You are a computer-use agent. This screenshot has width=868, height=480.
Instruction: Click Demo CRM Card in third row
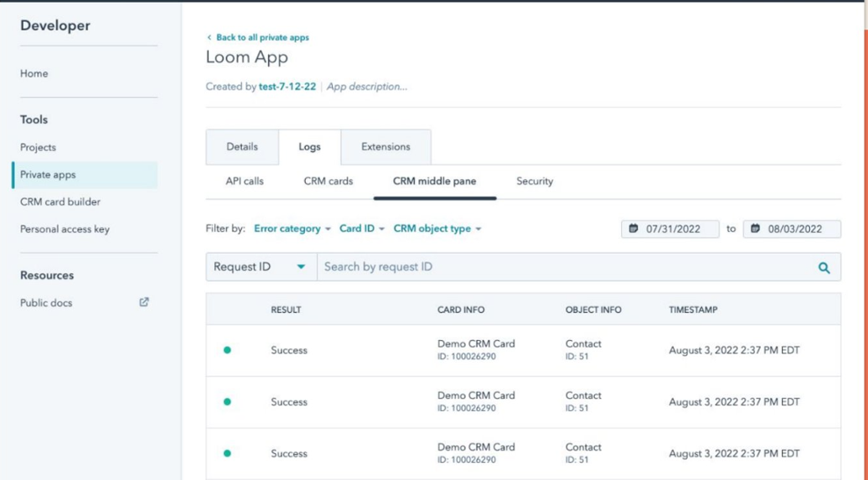(x=476, y=447)
